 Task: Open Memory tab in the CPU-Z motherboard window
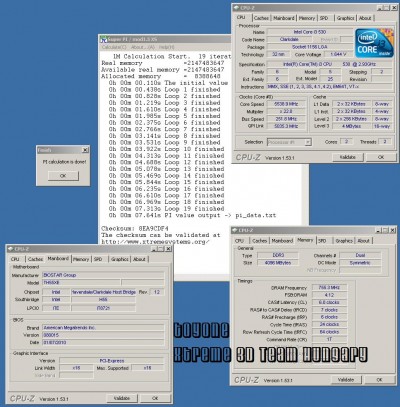[x=81, y=259]
